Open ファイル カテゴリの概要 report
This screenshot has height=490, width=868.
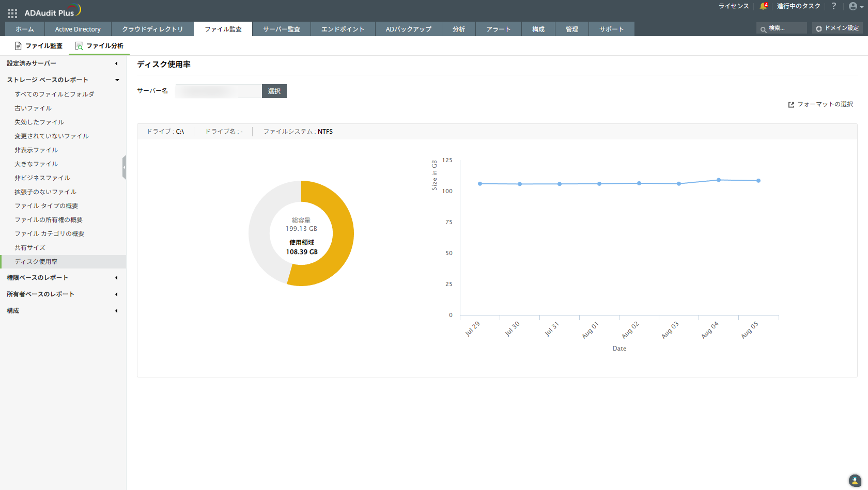(50, 234)
